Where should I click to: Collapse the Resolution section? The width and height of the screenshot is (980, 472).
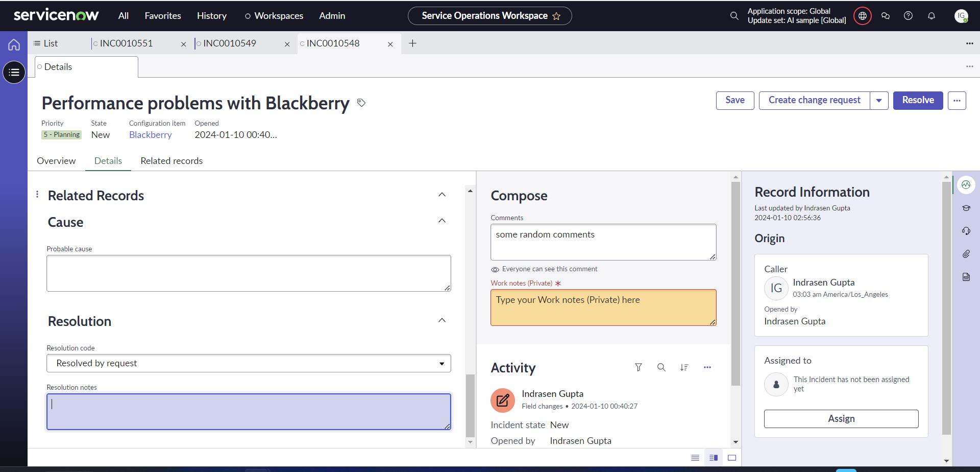(x=442, y=320)
